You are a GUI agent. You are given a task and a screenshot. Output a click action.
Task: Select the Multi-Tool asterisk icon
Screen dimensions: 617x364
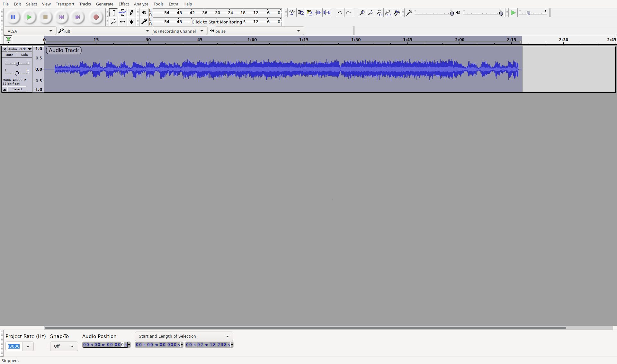[x=131, y=22]
